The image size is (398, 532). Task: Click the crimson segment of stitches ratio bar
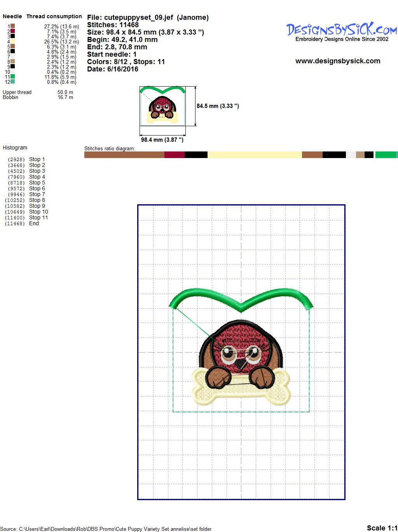coord(174,155)
